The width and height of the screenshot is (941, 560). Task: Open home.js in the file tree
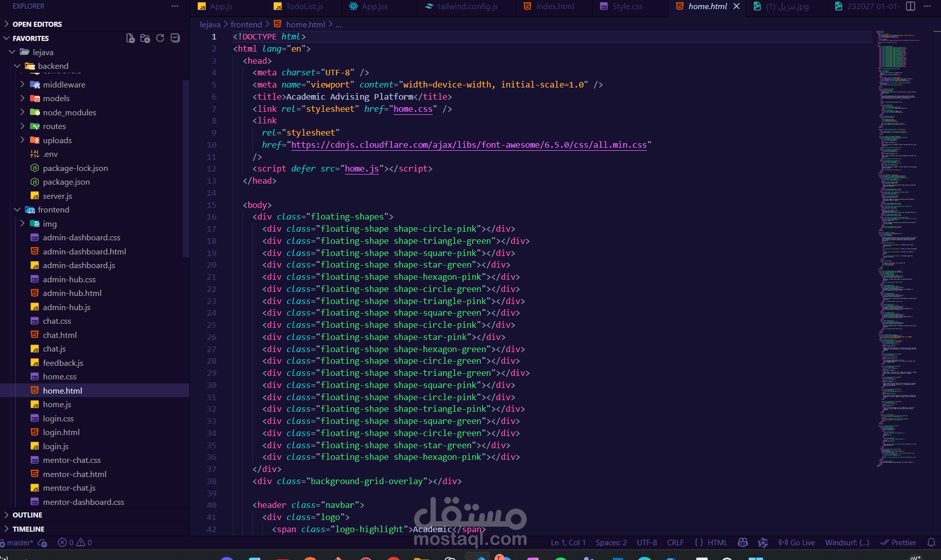57,404
